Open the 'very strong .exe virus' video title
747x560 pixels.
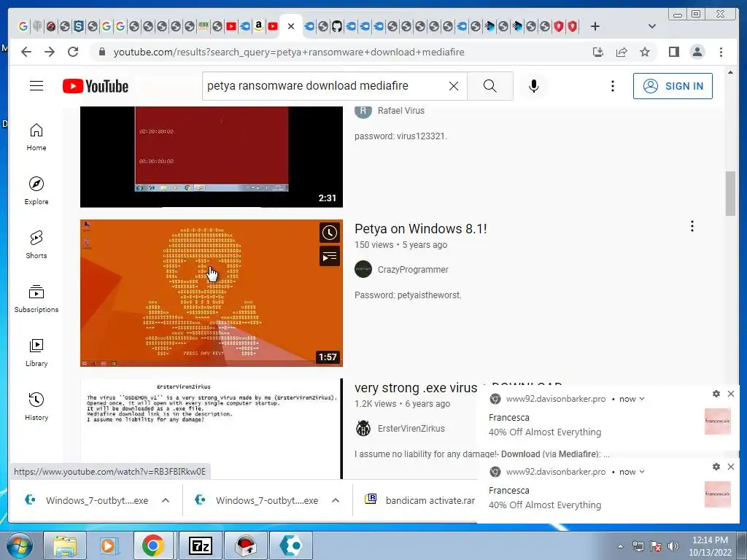415,388
